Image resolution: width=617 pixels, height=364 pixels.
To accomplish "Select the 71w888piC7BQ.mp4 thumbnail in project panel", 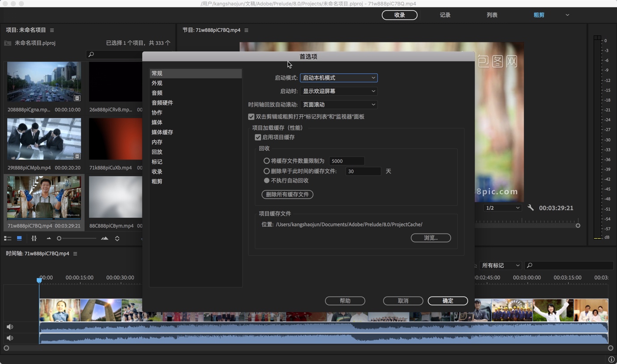I will click(x=43, y=197).
